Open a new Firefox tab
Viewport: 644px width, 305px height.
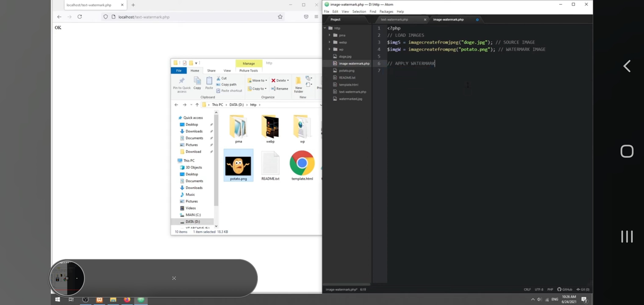(x=133, y=5)
